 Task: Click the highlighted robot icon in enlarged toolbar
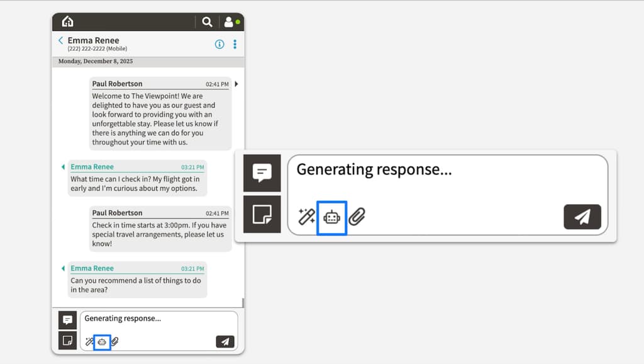coord(331,216)
